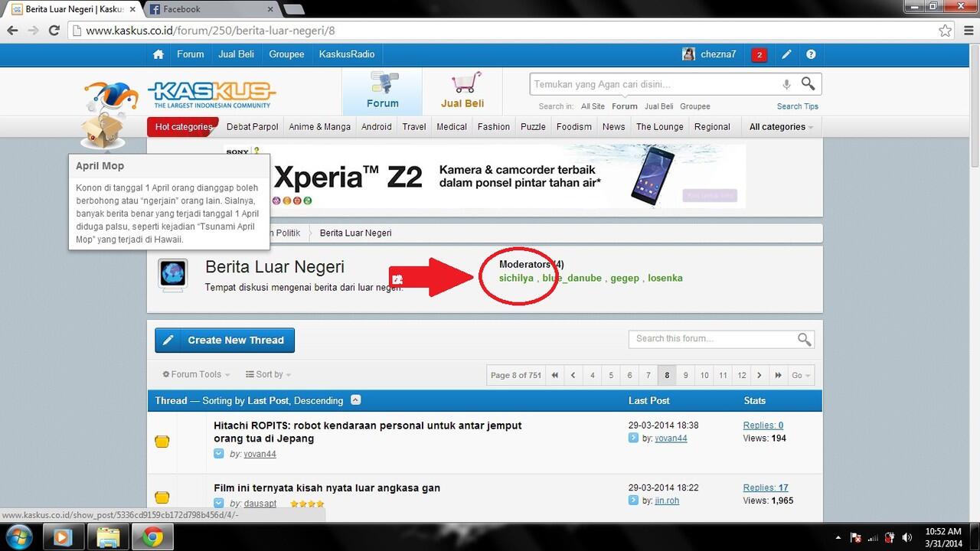The height and width of the screenshot is (551, 980).
Task: Click the volume icon in system tray
Action: point(908,538)
